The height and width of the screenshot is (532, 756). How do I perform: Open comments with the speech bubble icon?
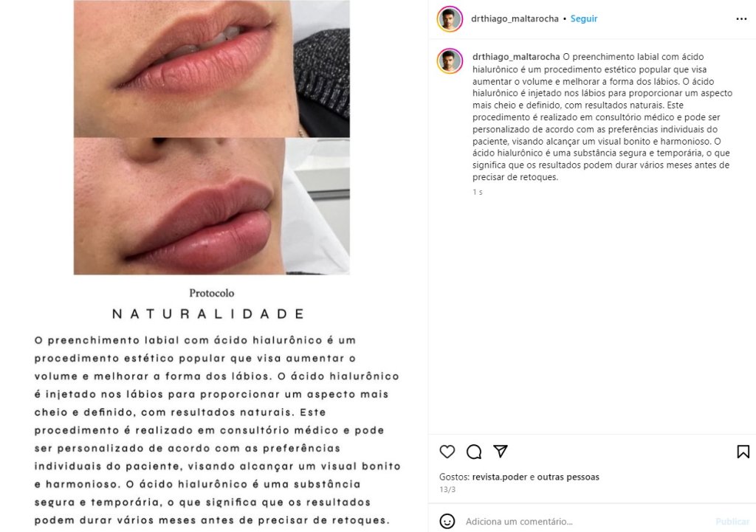point(474,452)
